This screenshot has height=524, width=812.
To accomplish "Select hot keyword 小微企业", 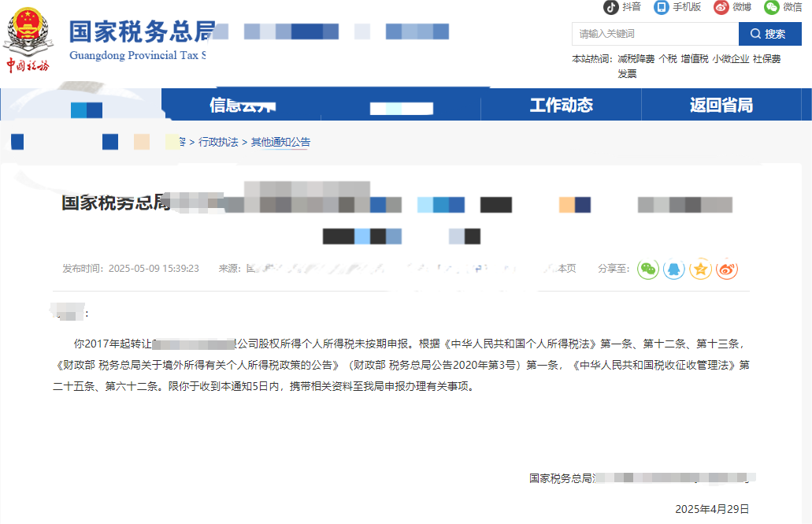I will [731, 59].
